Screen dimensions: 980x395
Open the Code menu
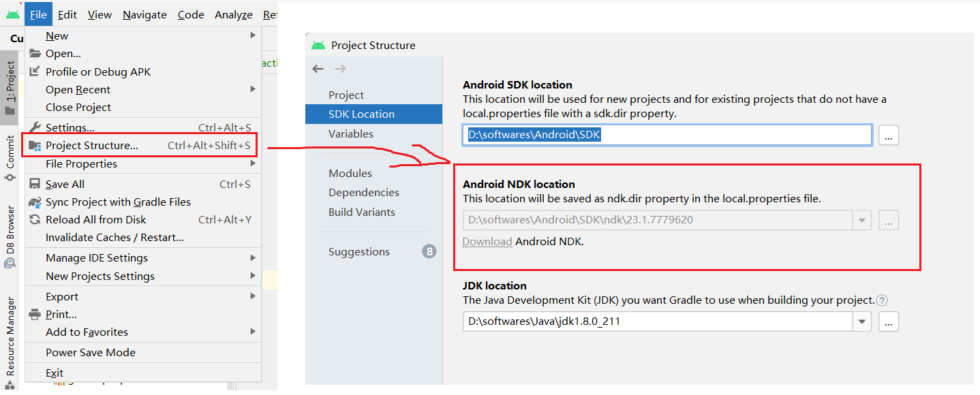[x=191, y=14]
